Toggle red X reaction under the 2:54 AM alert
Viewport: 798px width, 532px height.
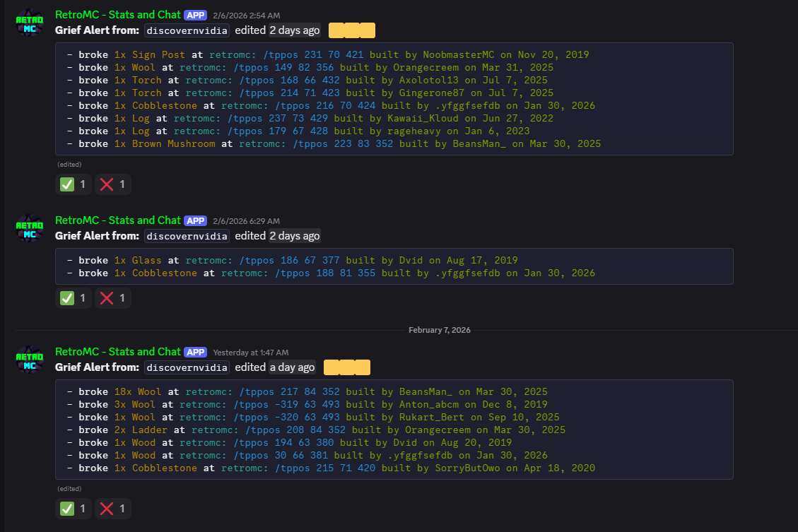(113, 184)
